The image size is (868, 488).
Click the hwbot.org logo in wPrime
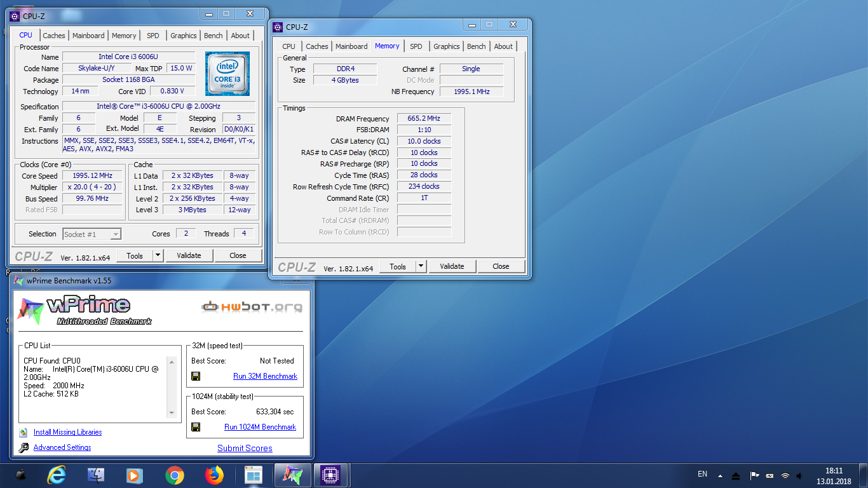(252, 307)
